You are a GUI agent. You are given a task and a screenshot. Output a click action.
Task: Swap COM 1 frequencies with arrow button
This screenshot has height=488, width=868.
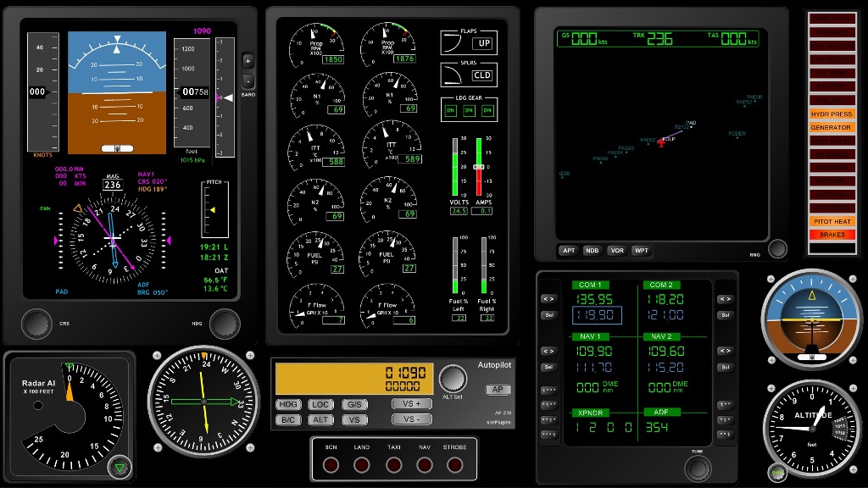548,298
